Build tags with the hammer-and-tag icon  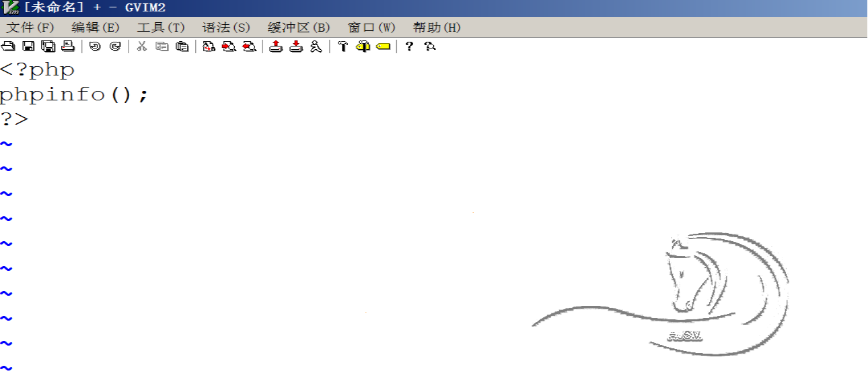(363, 46)
